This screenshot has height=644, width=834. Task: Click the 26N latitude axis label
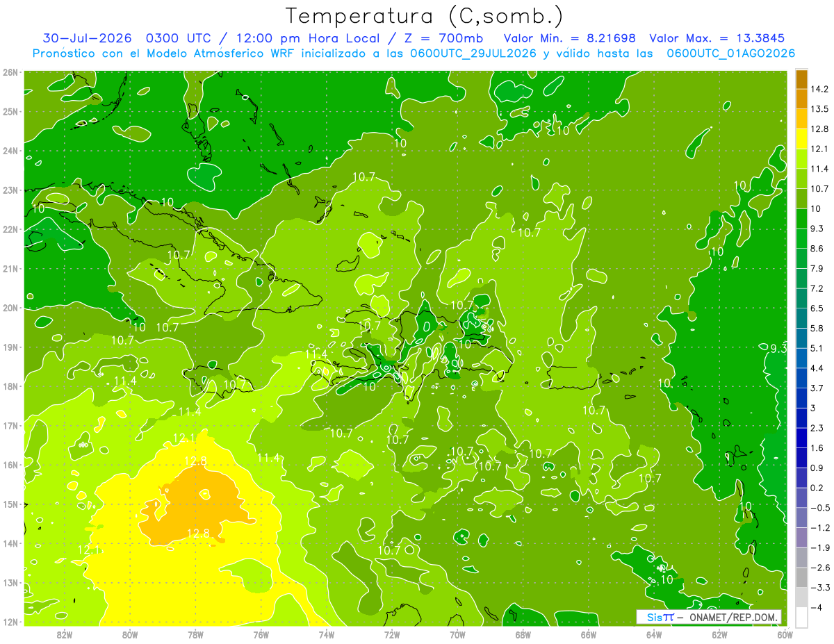[x=10, y=72]
